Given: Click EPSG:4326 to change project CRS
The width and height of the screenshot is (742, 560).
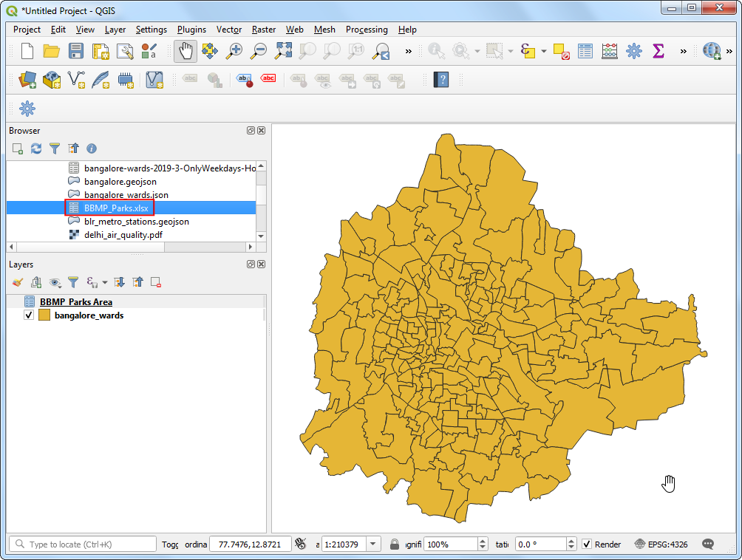Looking at the screenshot, I should 667,544.
